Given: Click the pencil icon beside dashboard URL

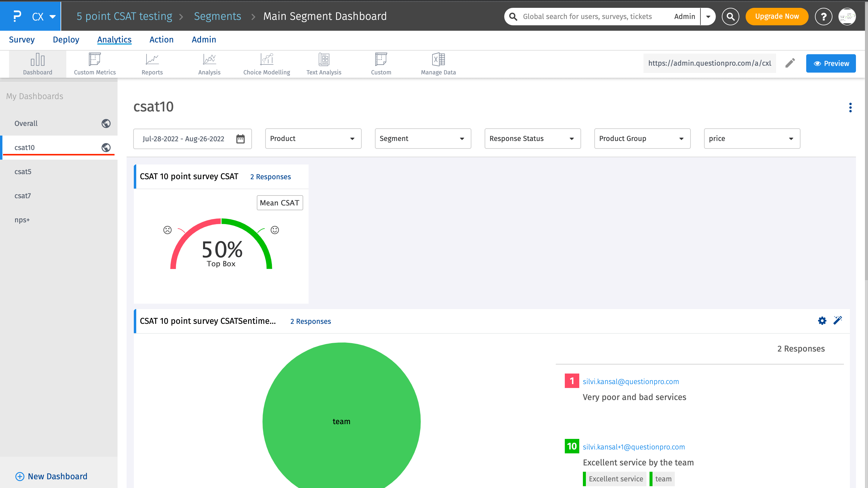Looking at the screenshot, I should (x=790, y=63).
